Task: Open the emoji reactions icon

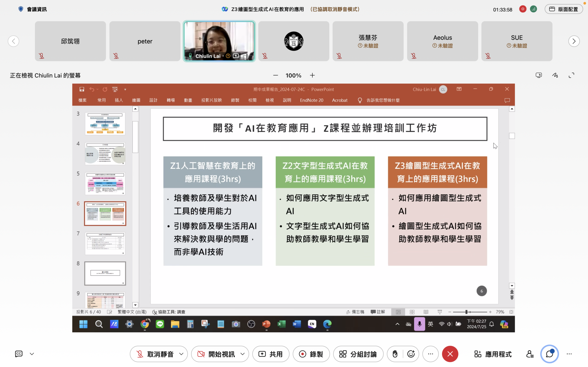Action: tap(411, 354)
